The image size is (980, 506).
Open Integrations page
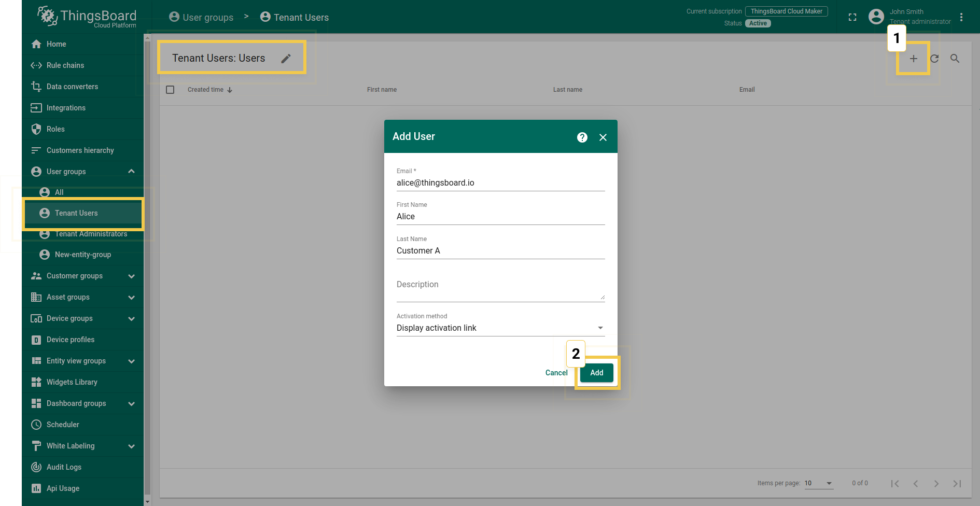coord(83,108)
